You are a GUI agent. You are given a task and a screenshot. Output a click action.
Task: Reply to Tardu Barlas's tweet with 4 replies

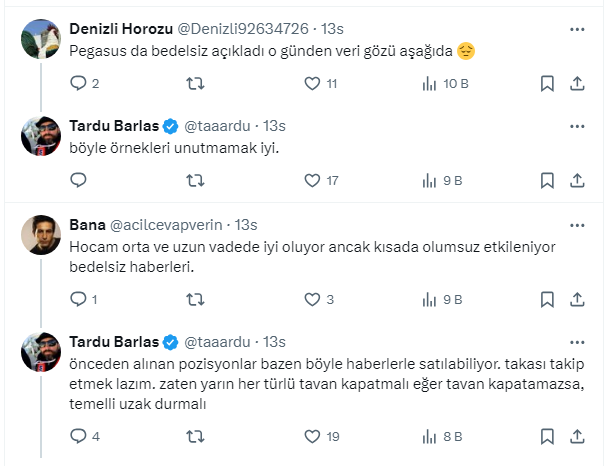[x=80, y=436]
